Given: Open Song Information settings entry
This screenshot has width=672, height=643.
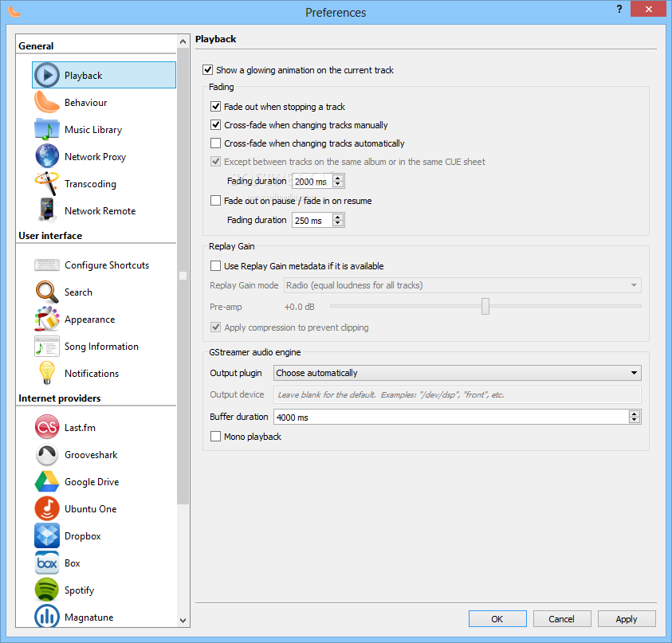Looking at the screenshot, I should click(x=104, y=346).
